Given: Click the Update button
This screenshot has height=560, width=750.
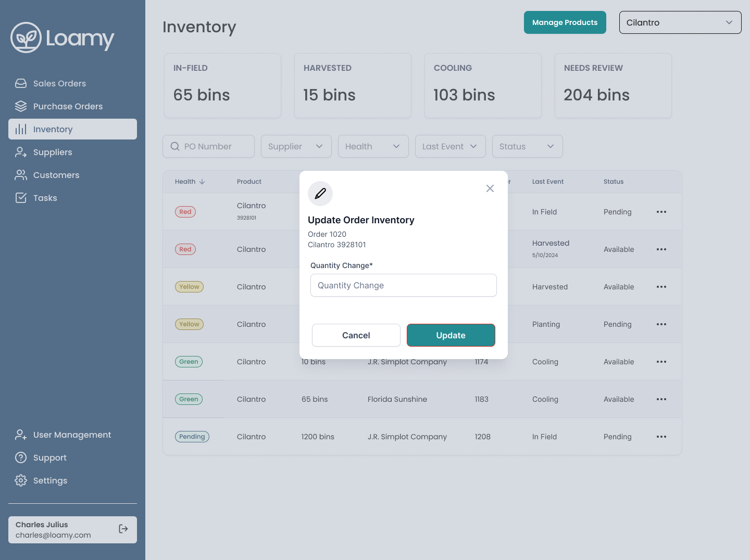Looking at the screenshot, I should (x=451, y=335).
